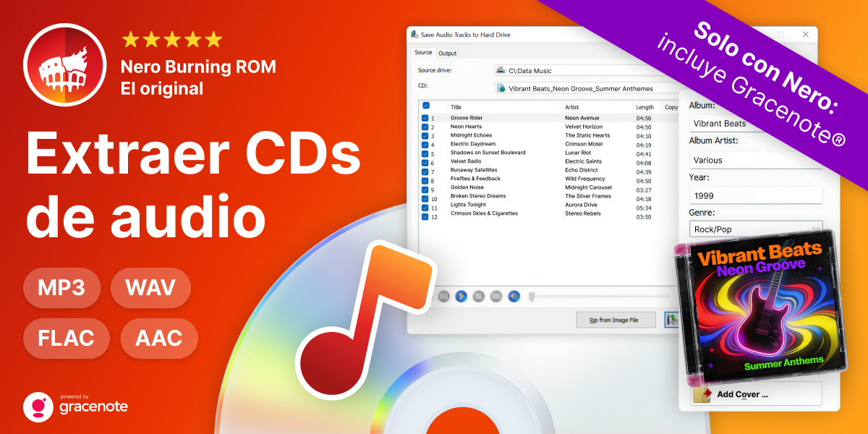The height and width of the screenshot is (434, 868).
Task: Click the speaker volume icon
Action: [x=514, y=296]
